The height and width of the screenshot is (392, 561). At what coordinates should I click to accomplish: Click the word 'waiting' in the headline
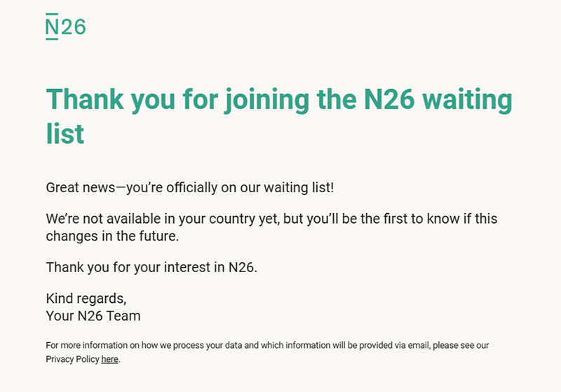(x=468, y=100)
